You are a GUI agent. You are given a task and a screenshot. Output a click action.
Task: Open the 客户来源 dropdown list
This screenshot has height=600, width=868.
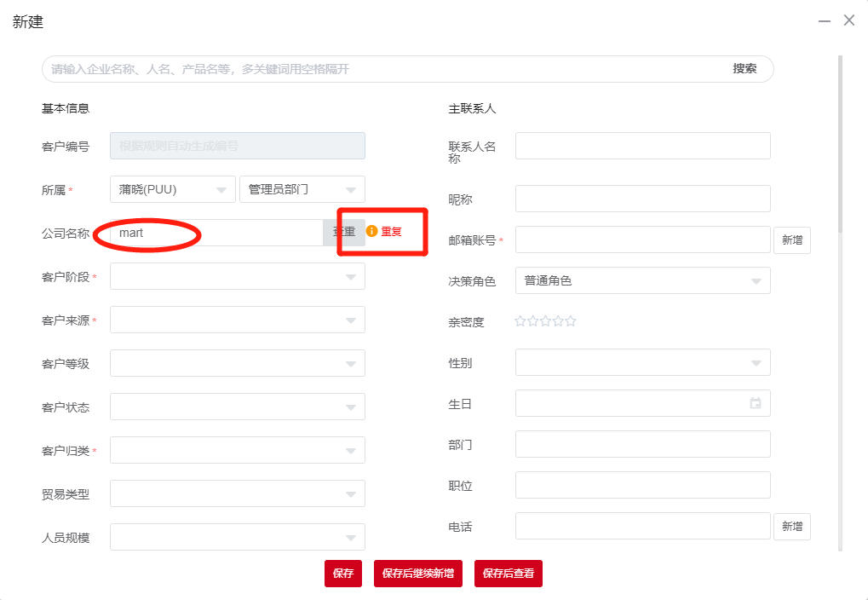point(238,320)
